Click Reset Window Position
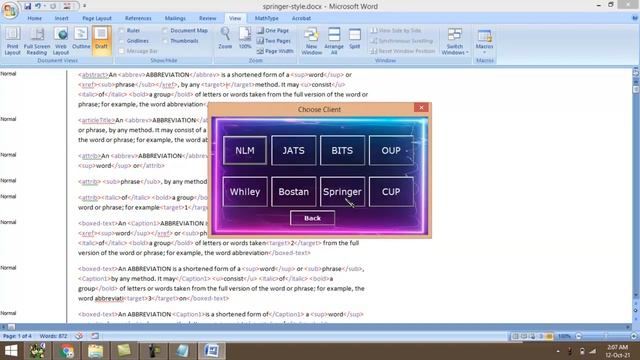This screenshot has height=360, width=640. (x=402, y=51)
